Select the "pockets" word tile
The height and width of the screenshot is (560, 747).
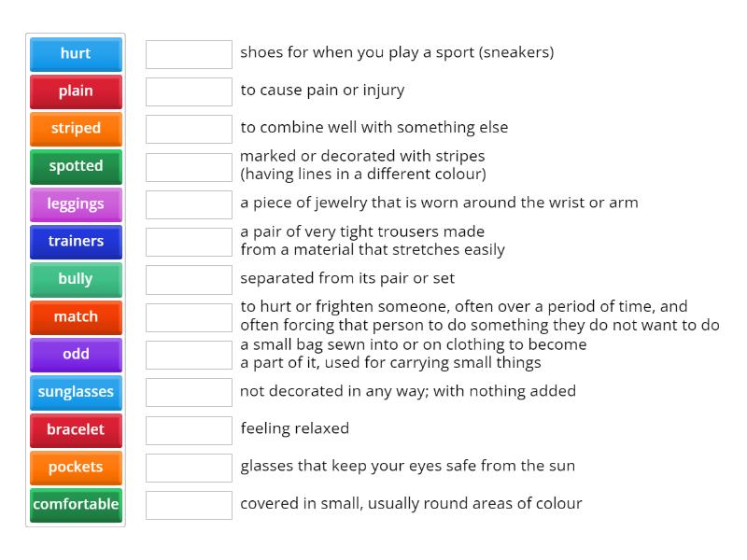click(x=76, y=468)
